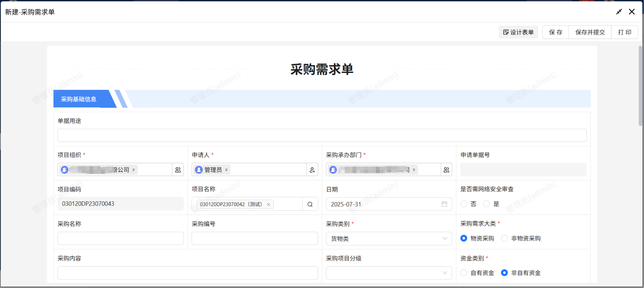
Task: Focus the 单据用途 input field
Action: [x=322, y=135]
